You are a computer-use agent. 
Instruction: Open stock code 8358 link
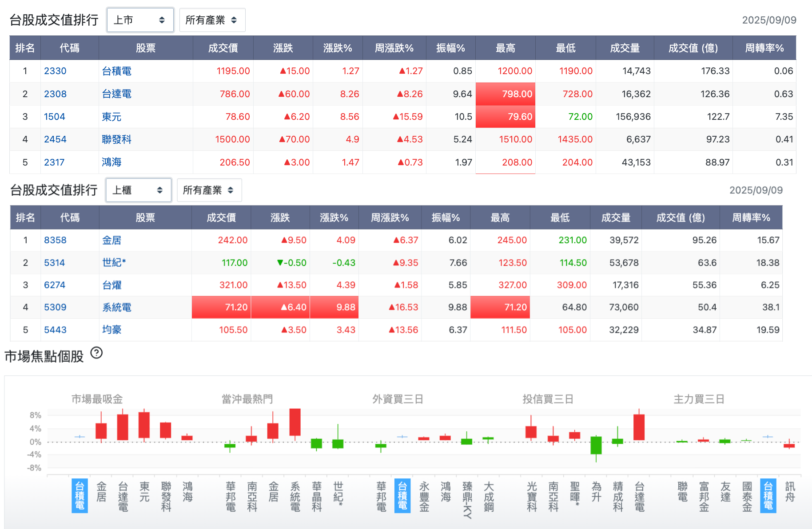point(55,240)
